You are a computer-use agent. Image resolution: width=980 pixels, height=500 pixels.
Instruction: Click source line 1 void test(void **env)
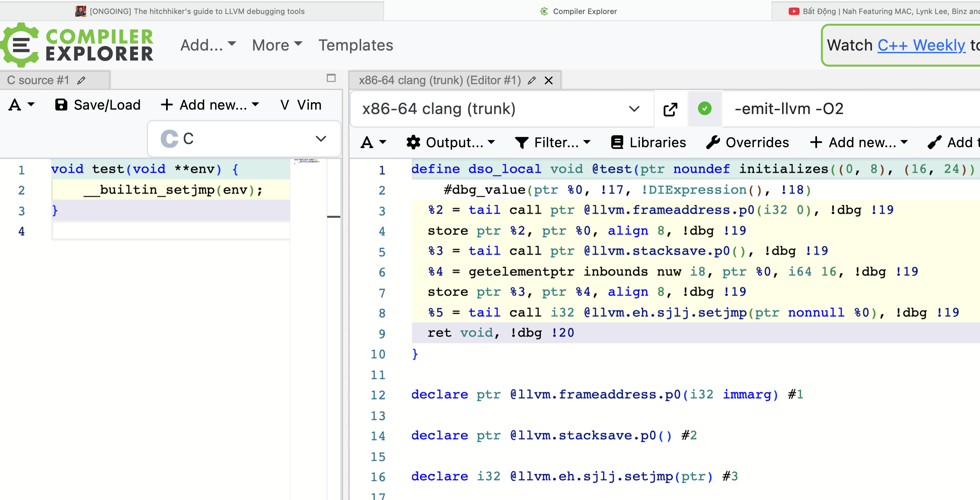pyautogui.click(x=145, y=169)
